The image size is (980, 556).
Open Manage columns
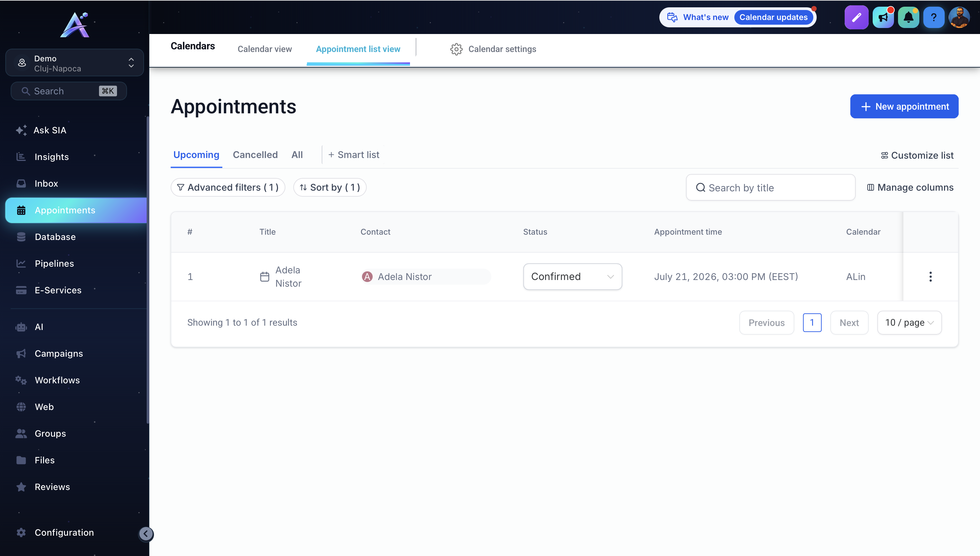(911, 188)
